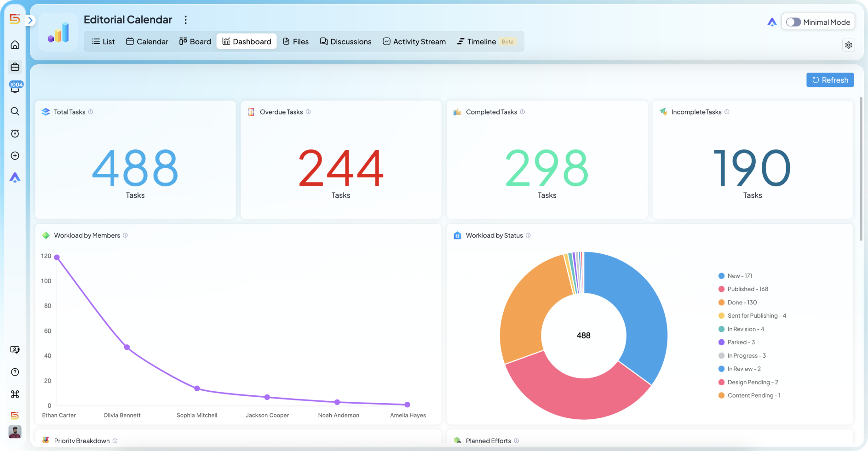Viewport: 868px width, 451px height.
Task: Click the info icon next to Planned Efforts
Action: (x=517, y=440)
